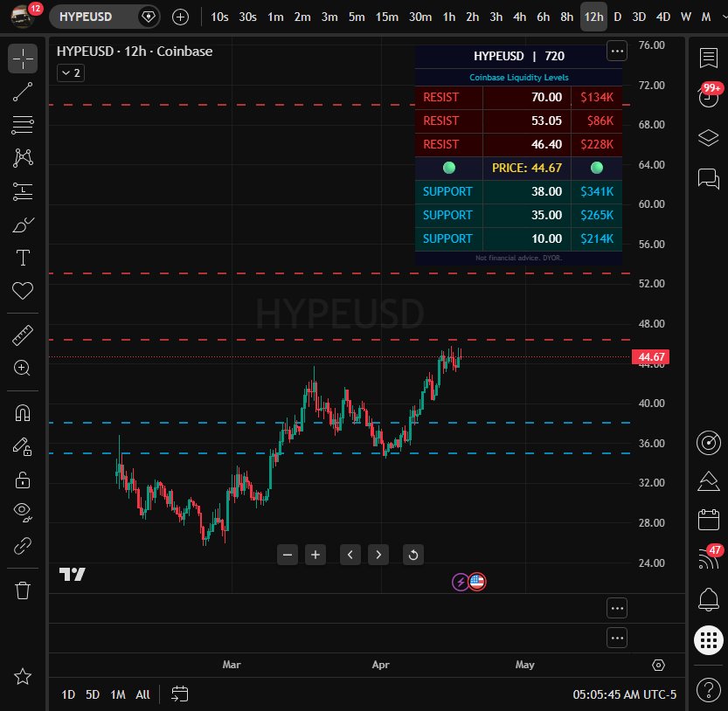Open the Coinbase Liquidity Levels overflow menu
Viewport: 728px width, 711px height.
coord(617,51)
